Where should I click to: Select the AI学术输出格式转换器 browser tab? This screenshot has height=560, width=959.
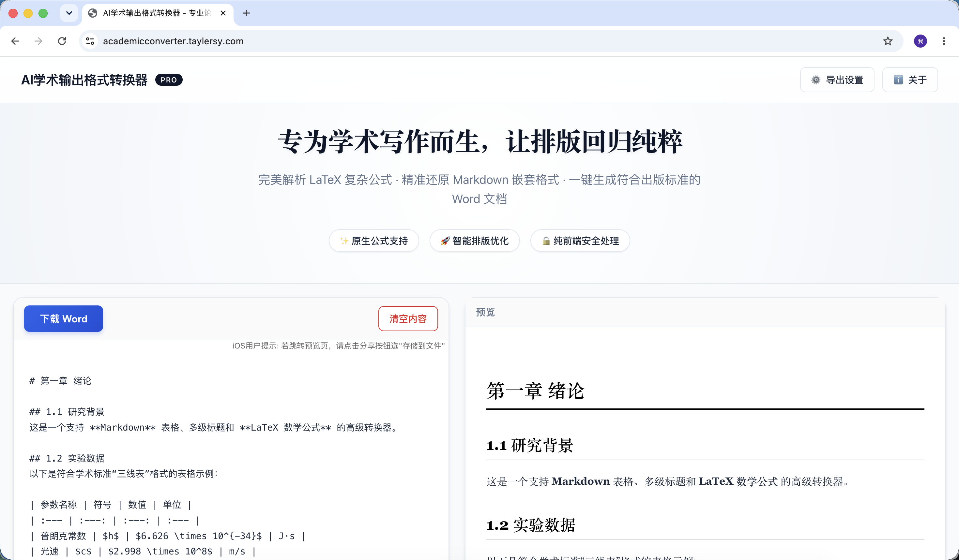157,13
